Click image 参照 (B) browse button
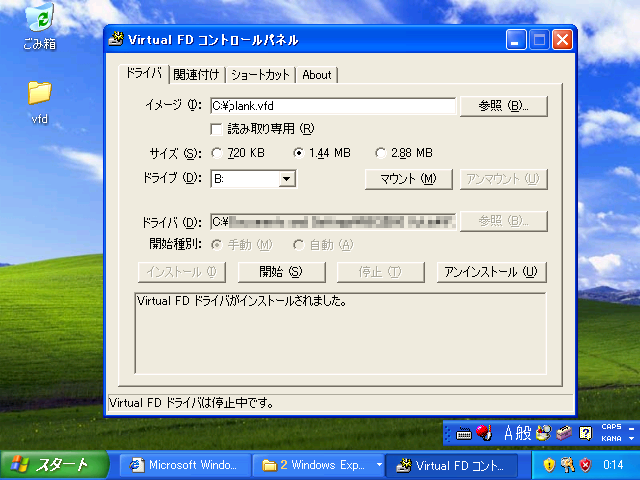 tap(504, 106)
